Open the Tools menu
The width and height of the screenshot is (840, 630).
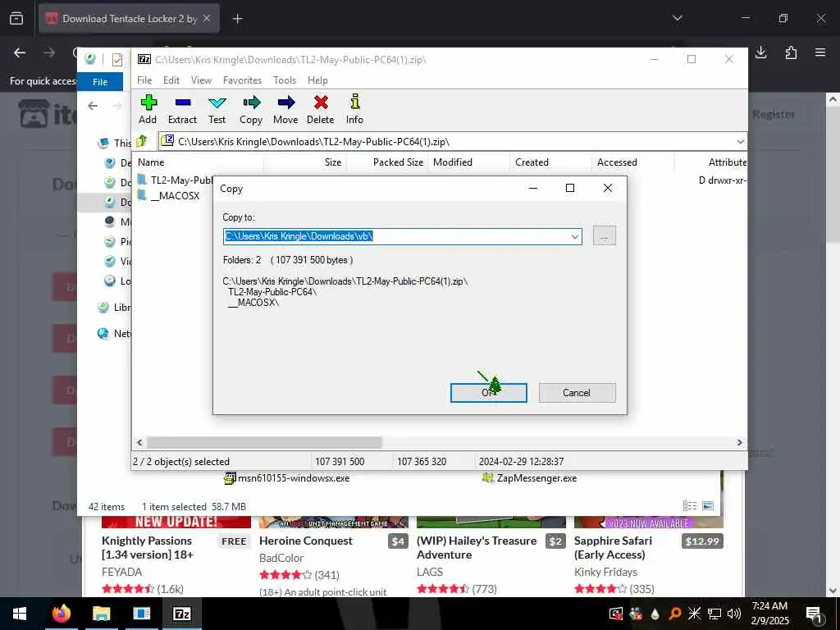coord(285,80)
